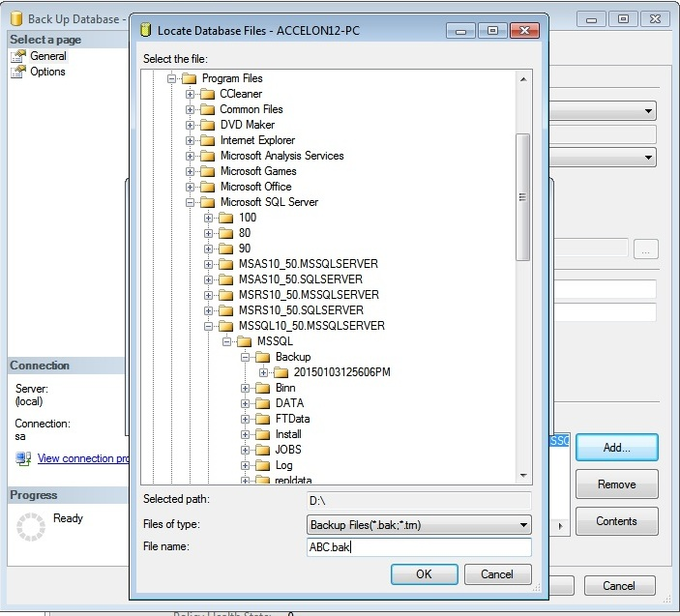The image size is (680, 616).
Task: Click Contents in Back Up Database window
Action: click(617, 521)
